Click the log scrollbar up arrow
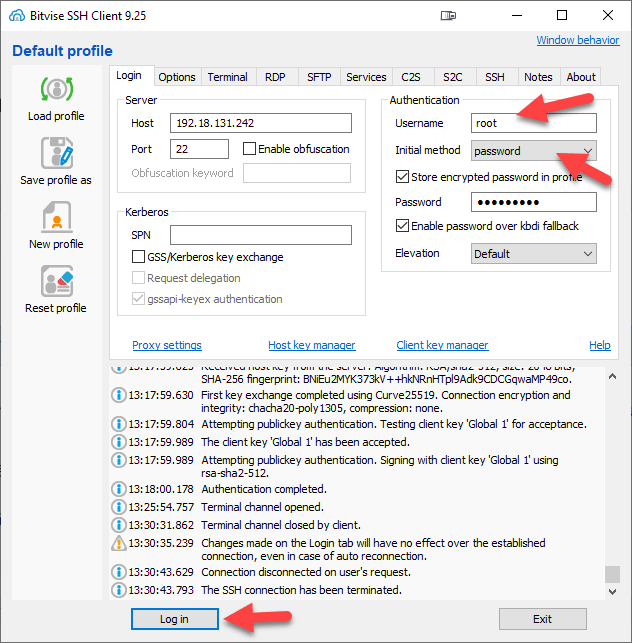Screen dimensions: 632x643 (x=612, y=376)
